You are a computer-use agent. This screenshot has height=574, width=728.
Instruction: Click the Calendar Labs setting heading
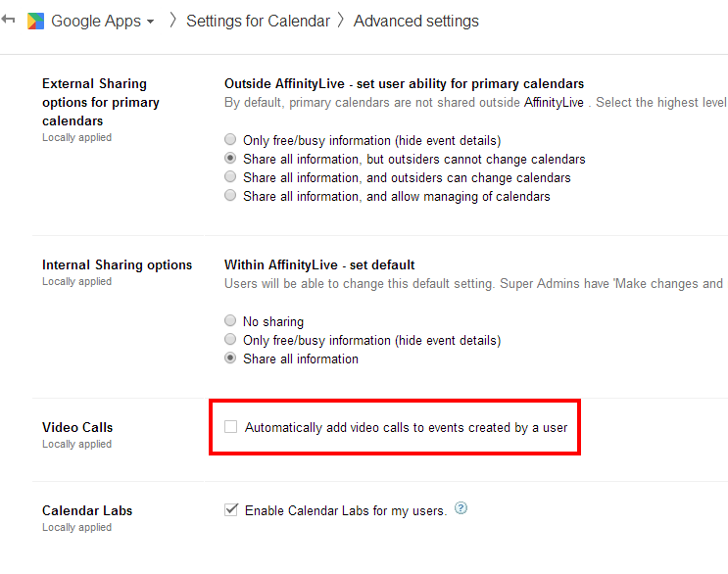(87, 510)
